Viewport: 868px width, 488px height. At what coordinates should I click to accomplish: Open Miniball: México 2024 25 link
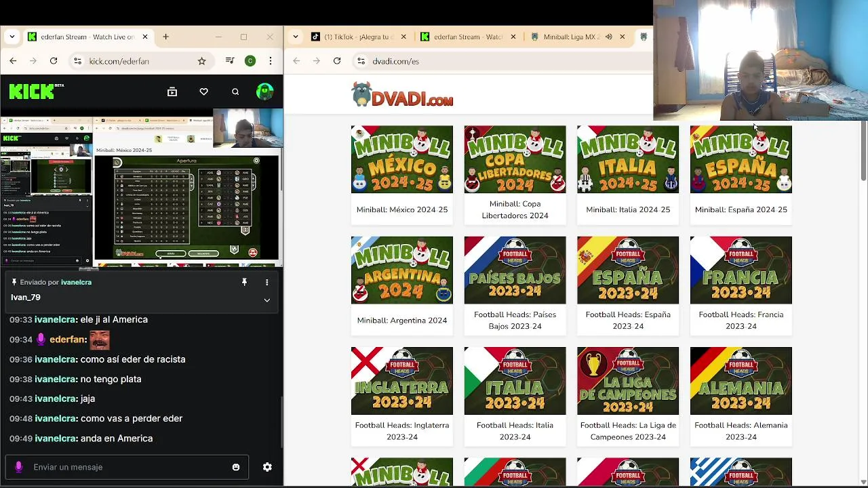click(402, 209)
